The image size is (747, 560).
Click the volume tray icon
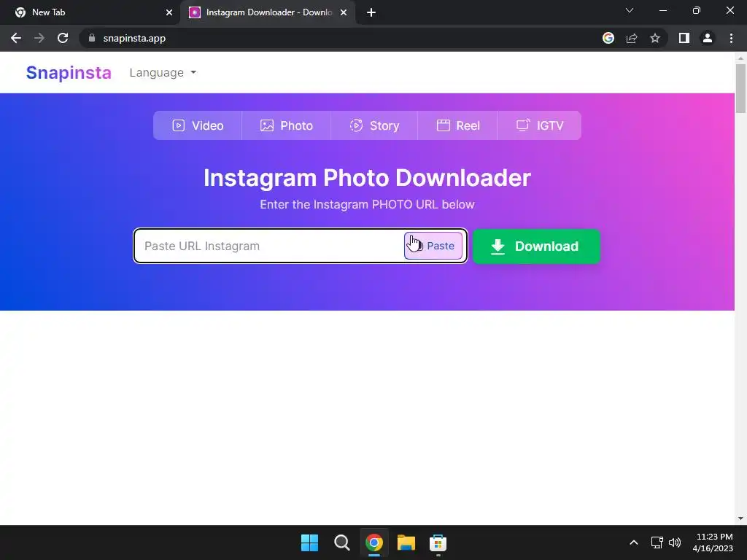[x=675, y=542]
